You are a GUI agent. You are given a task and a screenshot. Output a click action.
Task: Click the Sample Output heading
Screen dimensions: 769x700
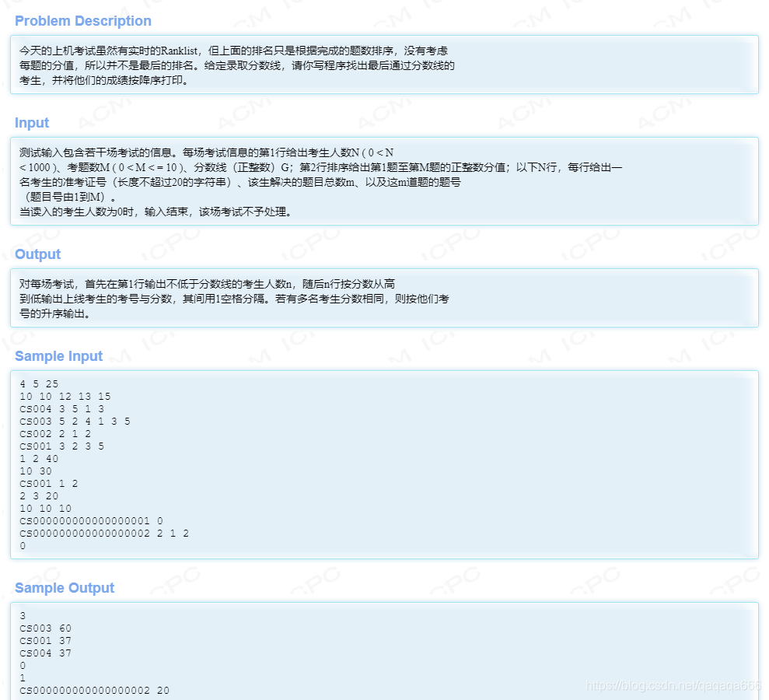(65, 588)
